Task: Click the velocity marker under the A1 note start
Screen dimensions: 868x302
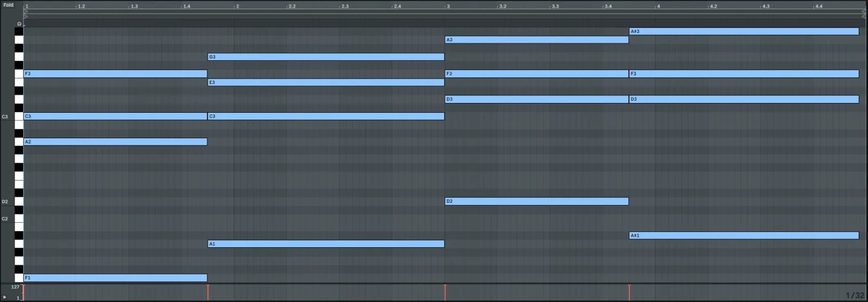Action: tap(208, 292)
